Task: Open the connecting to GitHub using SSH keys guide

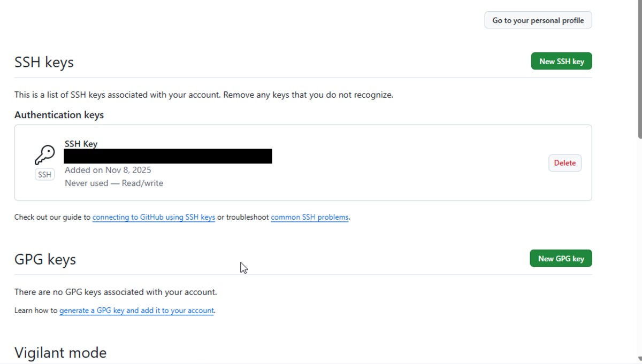Action: click(154, 218)
